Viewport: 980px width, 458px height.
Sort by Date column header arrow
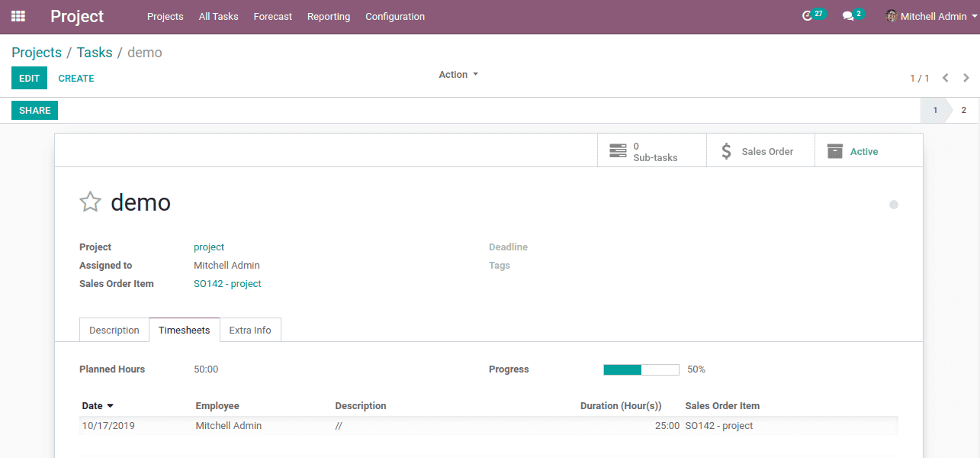pos(110,406)
